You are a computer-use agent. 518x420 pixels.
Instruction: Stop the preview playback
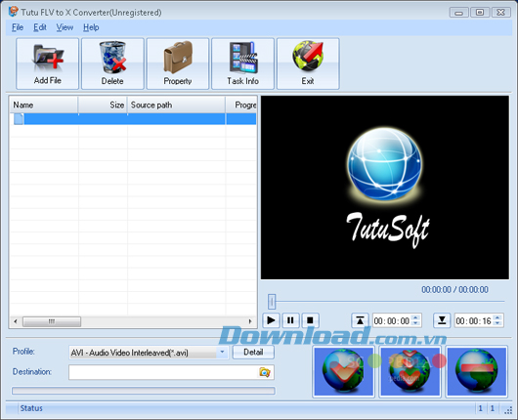point(310,320)
